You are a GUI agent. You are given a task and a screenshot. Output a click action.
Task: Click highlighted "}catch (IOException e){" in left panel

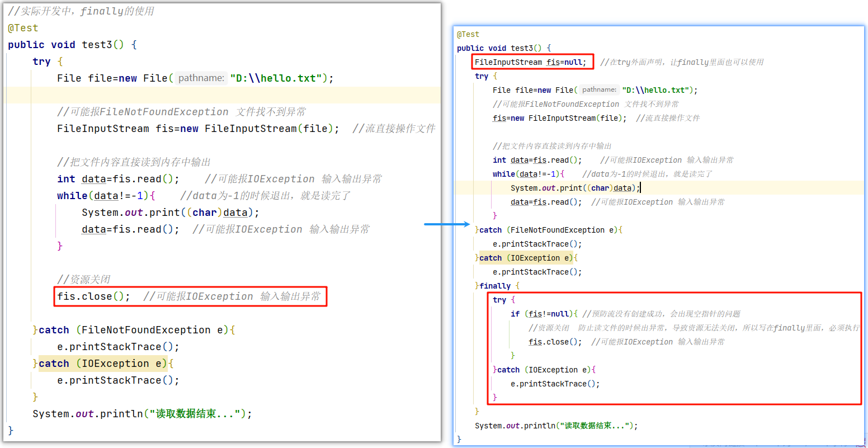tap(103, 364)
